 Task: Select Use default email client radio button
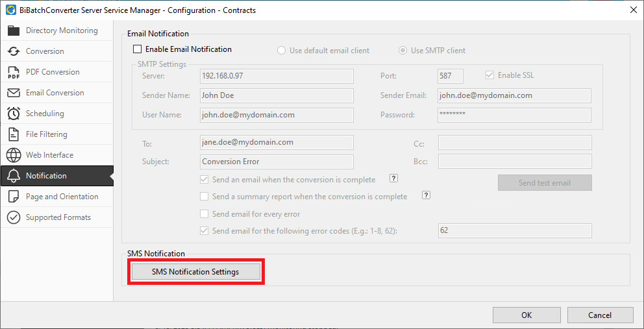point(282,51)
